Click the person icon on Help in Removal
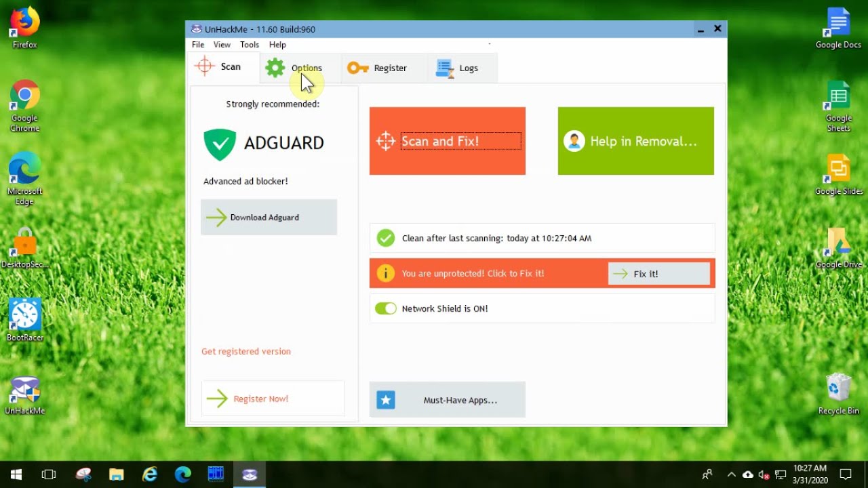Image resolution: width=868 pixels, height=488 pixels. tap(574, 141)
